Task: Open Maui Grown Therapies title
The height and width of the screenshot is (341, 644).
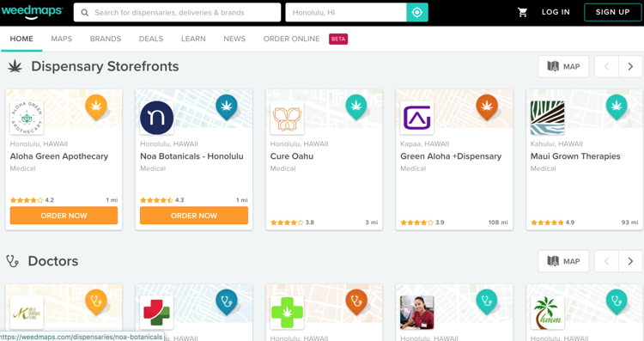Action: coord(575,156)
